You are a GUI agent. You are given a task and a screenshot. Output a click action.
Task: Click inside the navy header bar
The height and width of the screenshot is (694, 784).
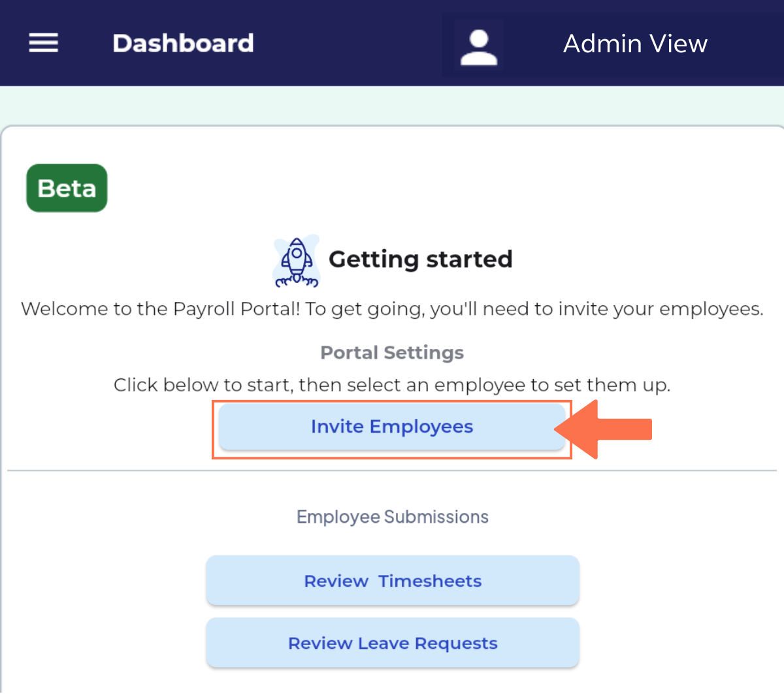tap(327, 42)
